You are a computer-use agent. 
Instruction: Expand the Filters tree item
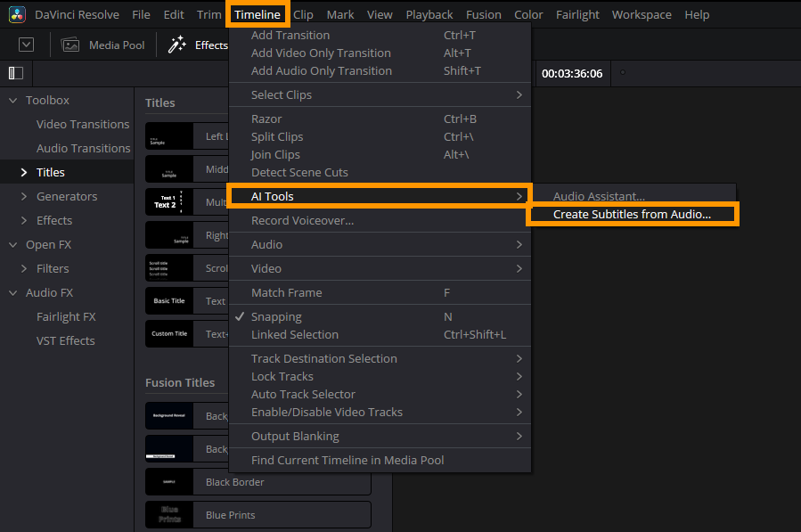click(x=23, y=268)
